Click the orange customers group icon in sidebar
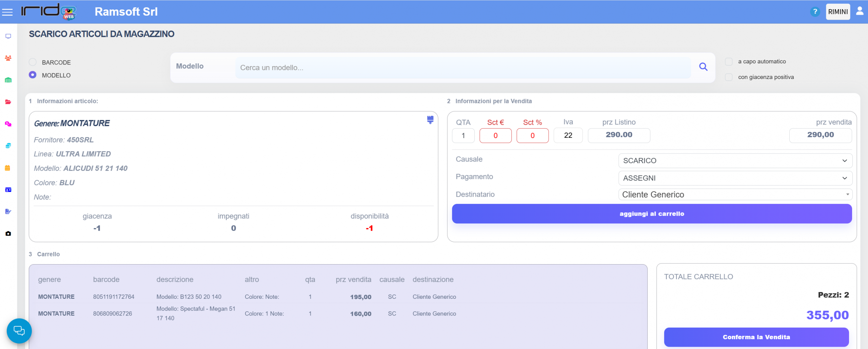 pyautogui.click(x=8, y=58)
